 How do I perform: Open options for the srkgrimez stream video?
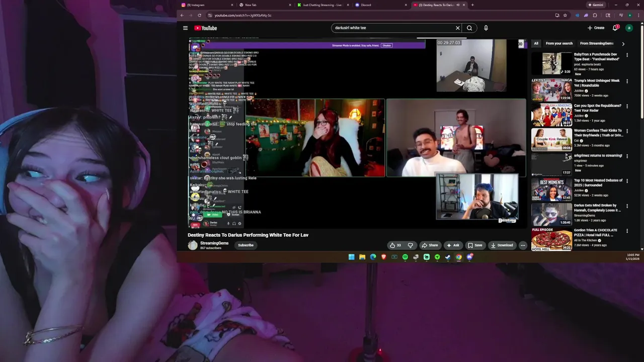click(627, 156)
